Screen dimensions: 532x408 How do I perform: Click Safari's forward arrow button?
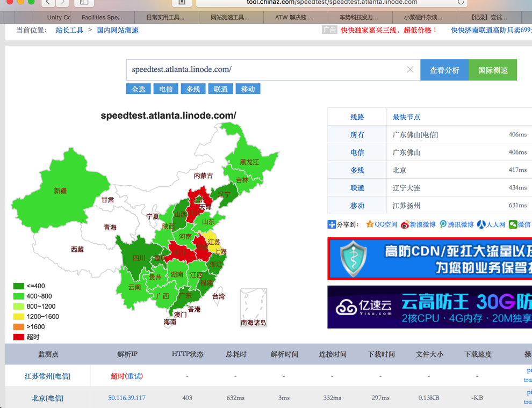coord(62,2)
